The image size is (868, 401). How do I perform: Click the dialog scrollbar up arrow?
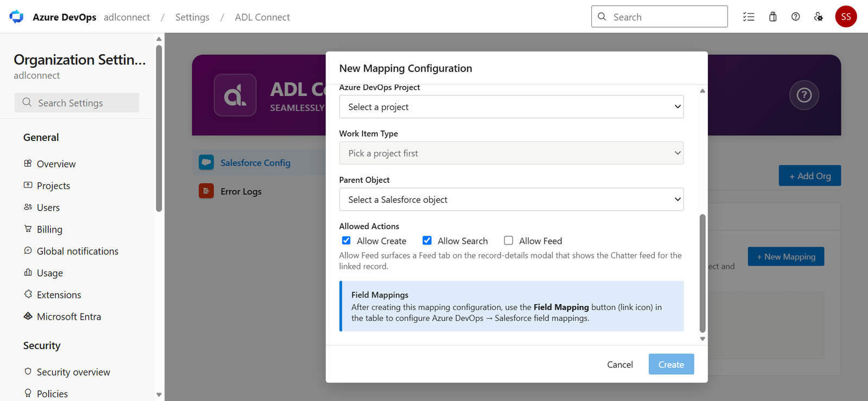click(x=703, y=91)
